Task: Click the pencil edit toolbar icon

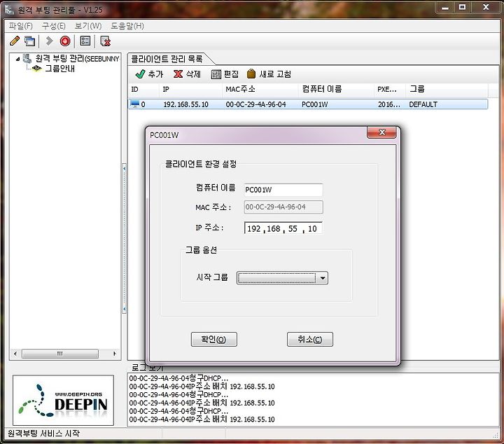Action: point(15,41)
